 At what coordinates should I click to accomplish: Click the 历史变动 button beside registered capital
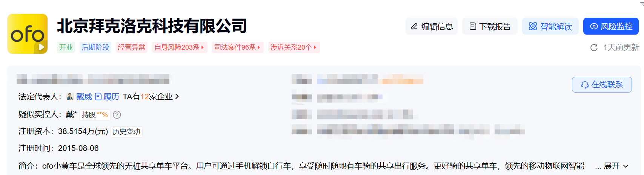click(x=126, y=132)
